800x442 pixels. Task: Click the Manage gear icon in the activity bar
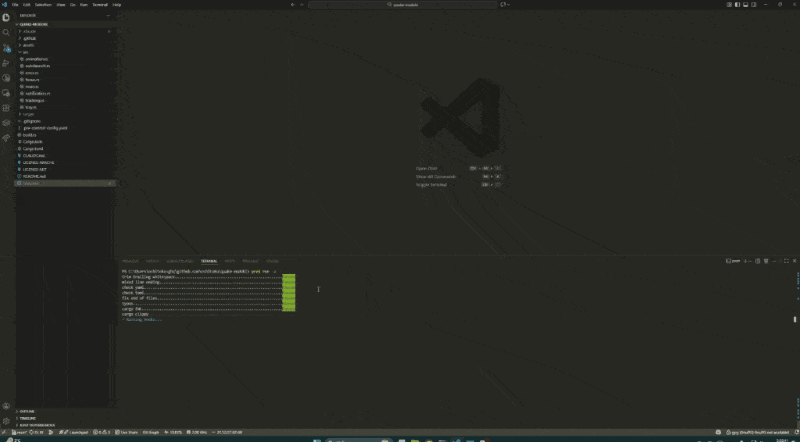(x=6, y=420)
